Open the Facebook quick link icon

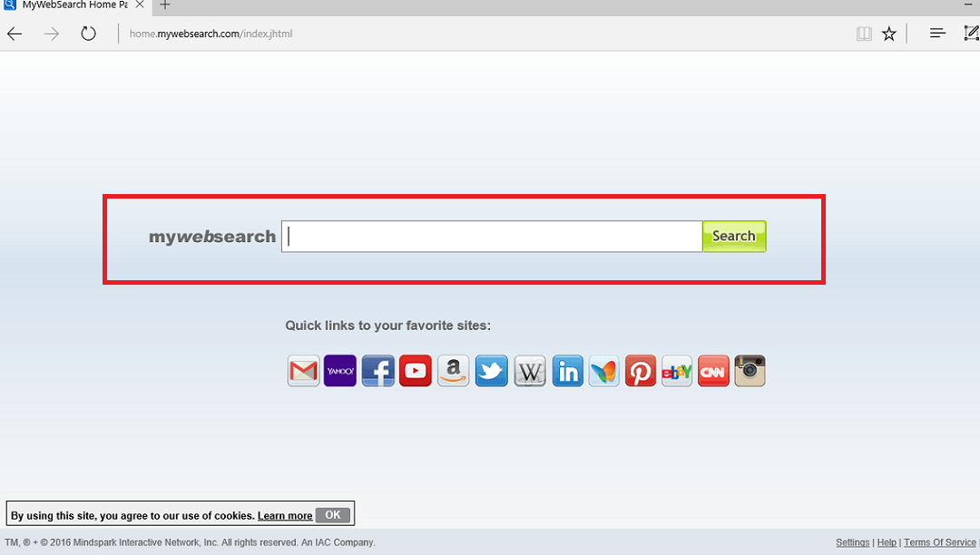[378, 371]
